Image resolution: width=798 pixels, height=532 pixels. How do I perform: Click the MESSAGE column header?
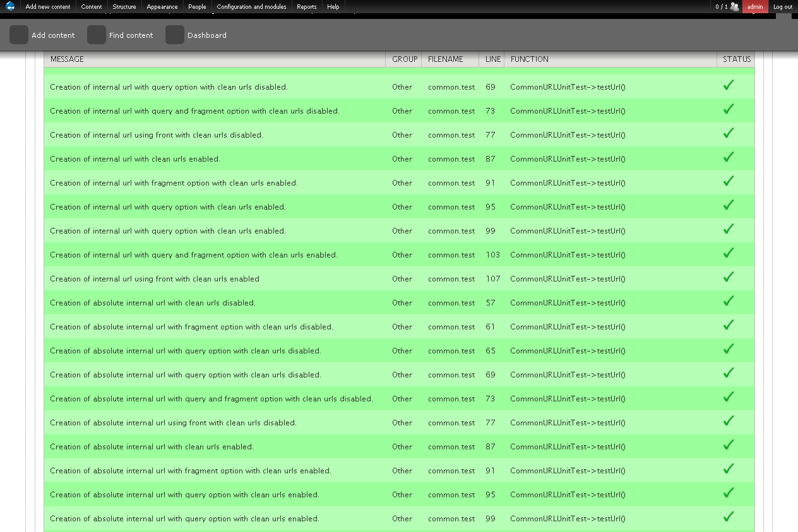pyautogui.click(x=67, y=59)
